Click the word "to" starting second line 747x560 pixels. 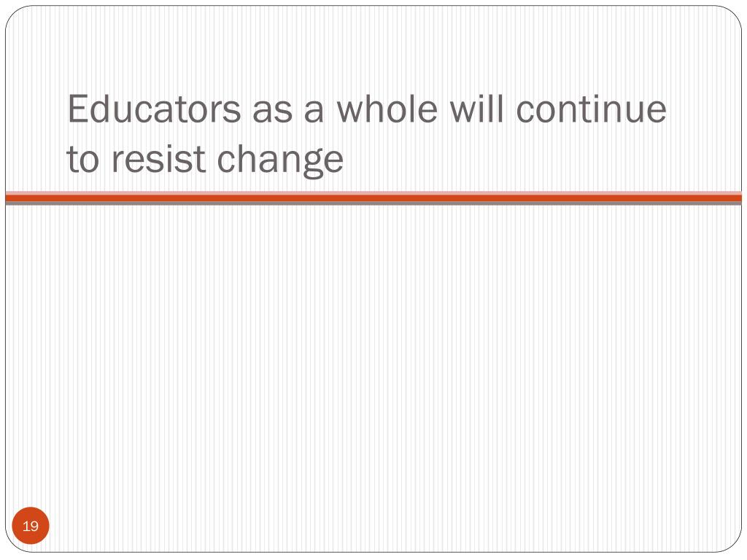pos(82,160)
